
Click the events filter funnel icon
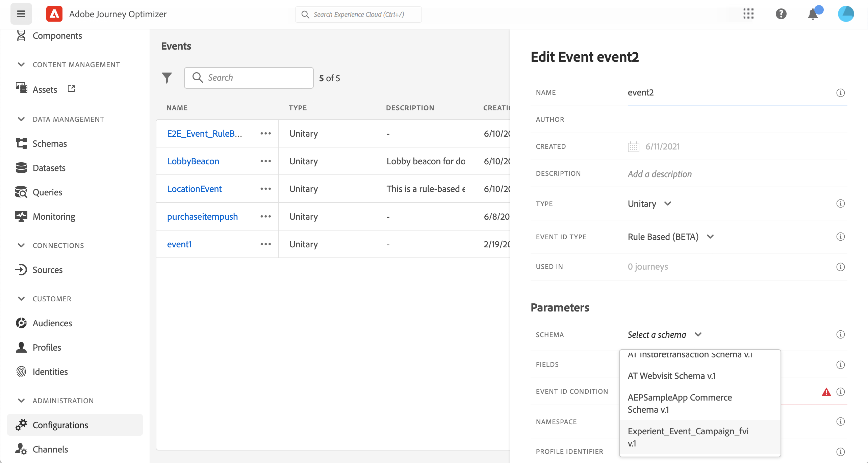pos(167,78)
